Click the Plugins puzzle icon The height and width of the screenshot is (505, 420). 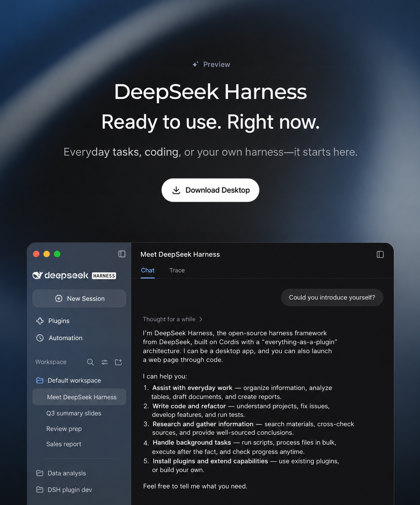pyautogui.click(x=40, y=321)
